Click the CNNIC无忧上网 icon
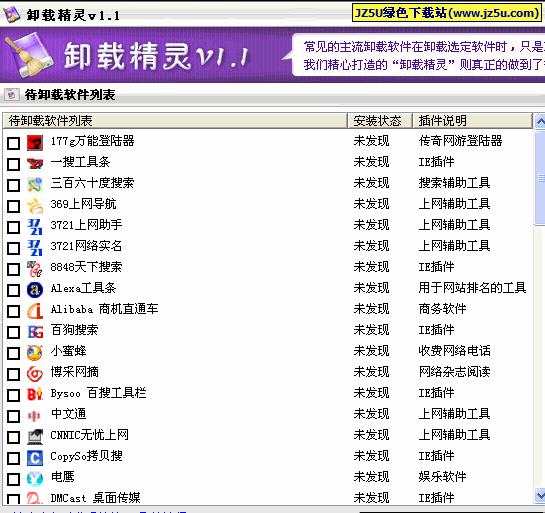Screen dimensions: 545x513 (35, 437)
